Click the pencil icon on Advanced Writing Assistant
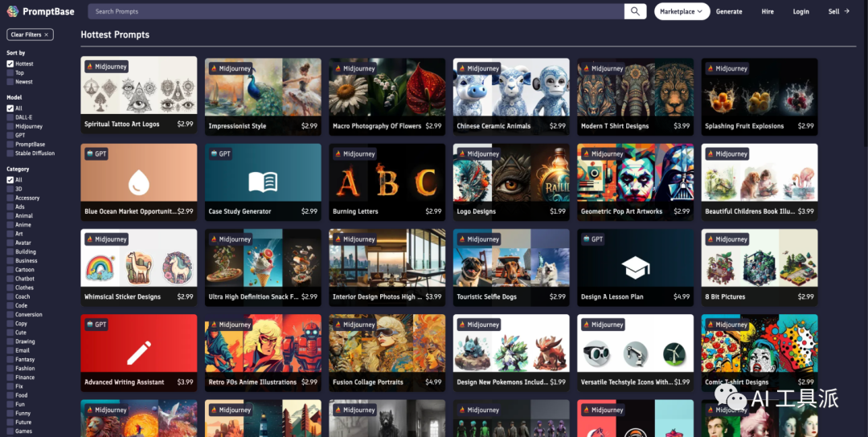Screen dimensions: 868x437 click(x=138, y=353)
